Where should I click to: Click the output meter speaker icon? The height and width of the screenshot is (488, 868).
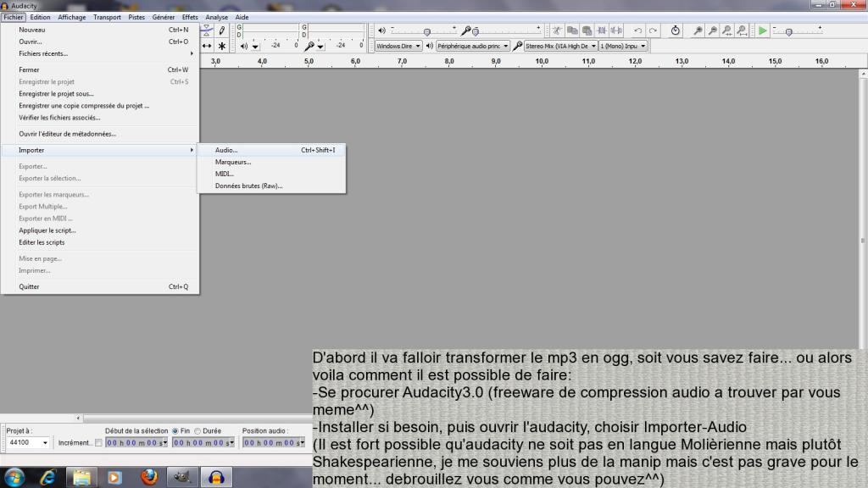point(243,46)
